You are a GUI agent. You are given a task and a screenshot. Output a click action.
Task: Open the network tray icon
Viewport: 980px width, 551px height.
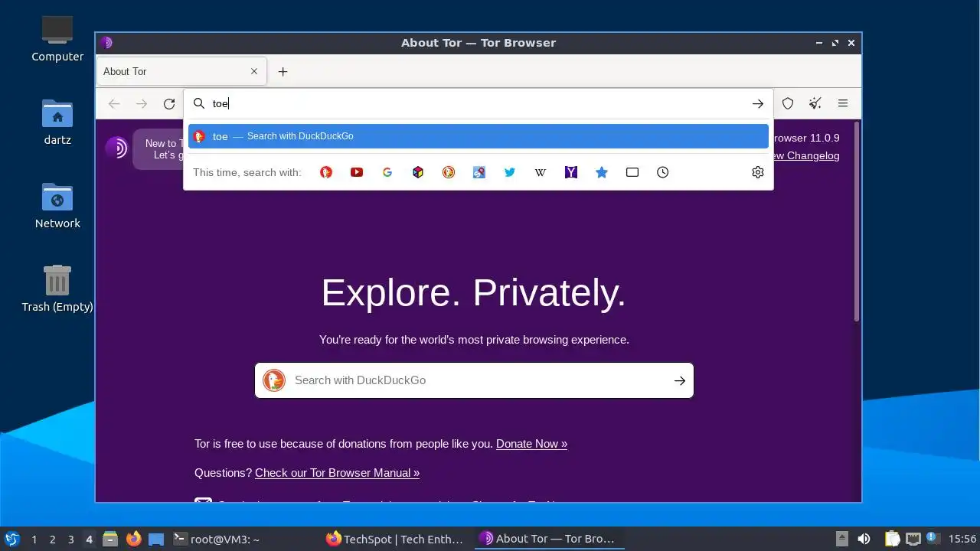click(x=913, y=539)
